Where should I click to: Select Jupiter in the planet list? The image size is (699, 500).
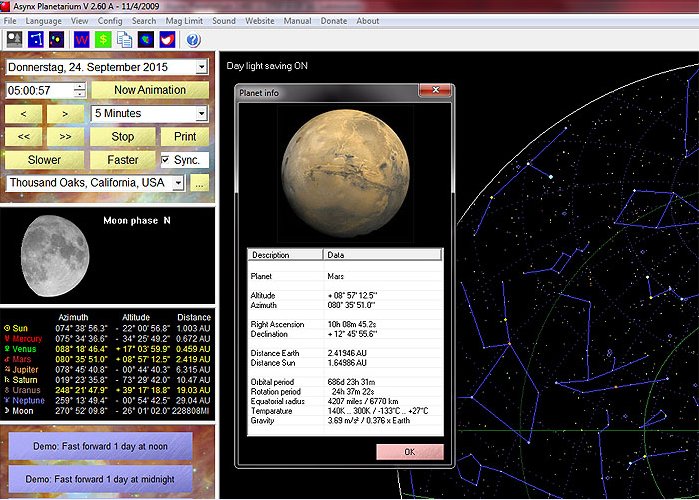coord(107,369)
